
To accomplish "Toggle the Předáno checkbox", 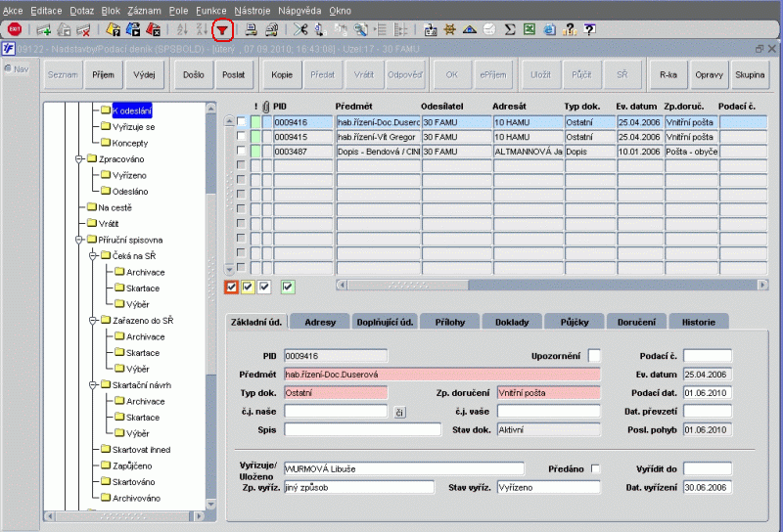I will click(x=596, y=469).
